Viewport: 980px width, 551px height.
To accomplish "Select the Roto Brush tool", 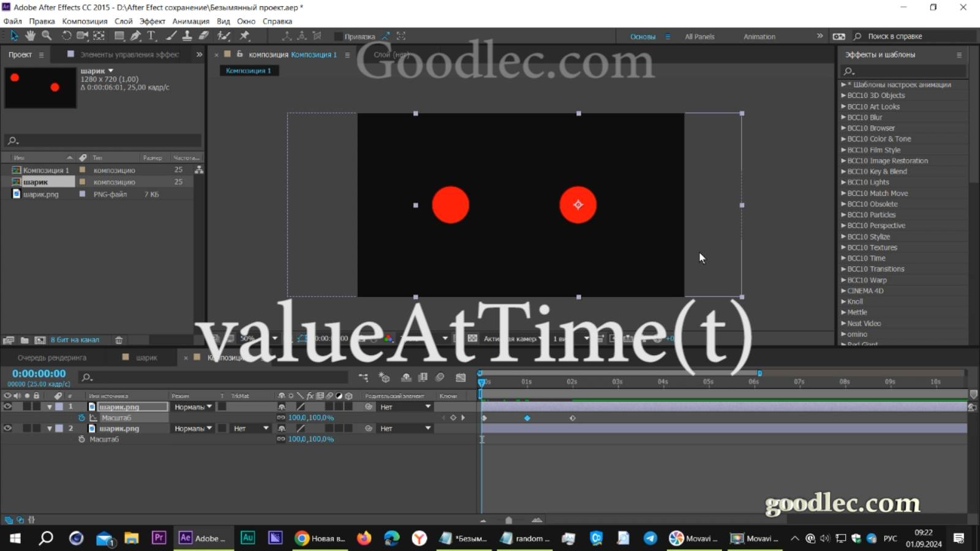I will point(224,36).
